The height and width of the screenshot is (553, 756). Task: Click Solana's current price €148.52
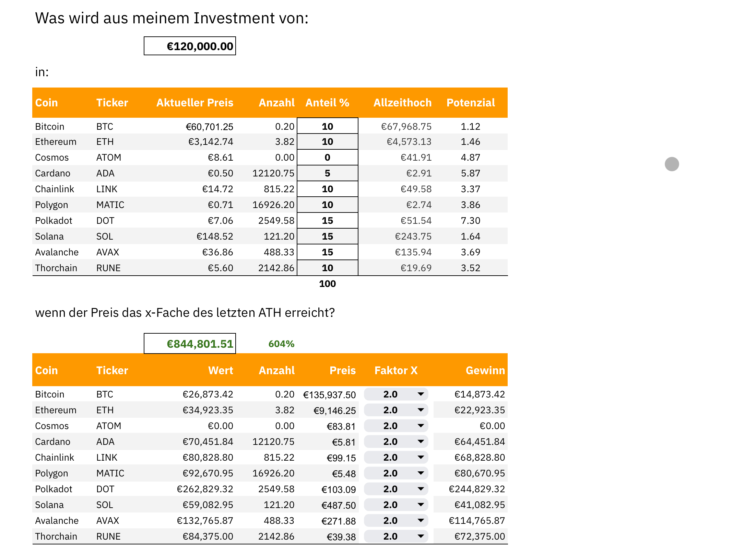click(215, 237)
